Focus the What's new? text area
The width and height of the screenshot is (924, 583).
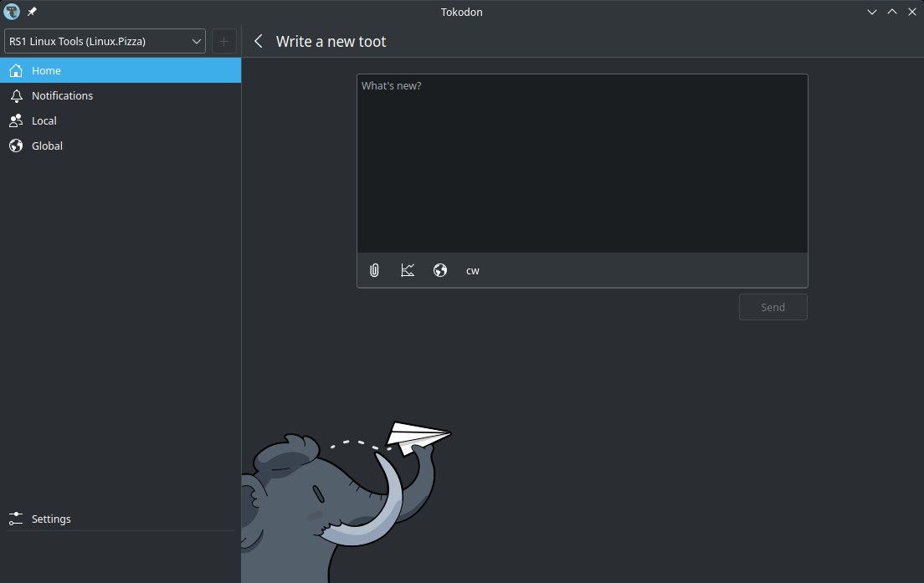583,164
